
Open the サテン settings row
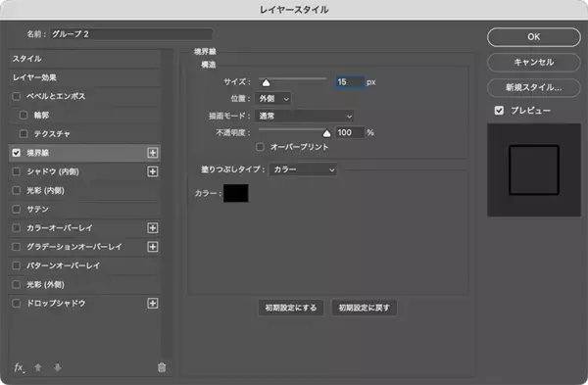click(84, 210)
